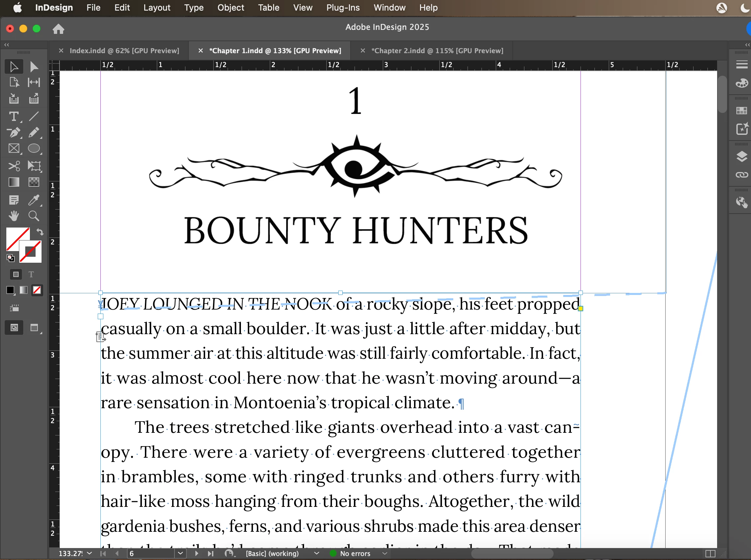
Task: Open the page number dropdown
Action: [180, 553]
